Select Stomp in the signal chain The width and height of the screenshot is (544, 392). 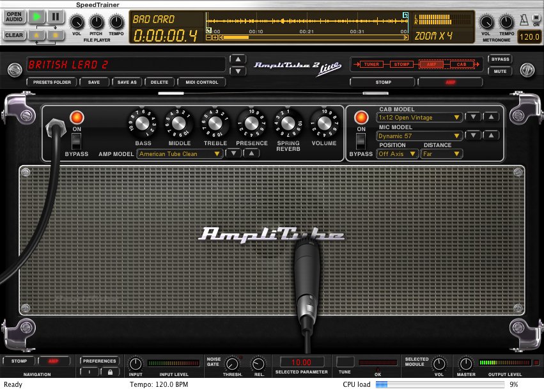(401, 64)
